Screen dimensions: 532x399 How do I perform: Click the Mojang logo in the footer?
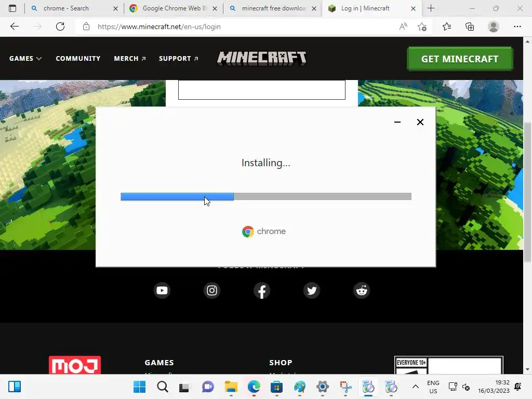coord(75,365)
